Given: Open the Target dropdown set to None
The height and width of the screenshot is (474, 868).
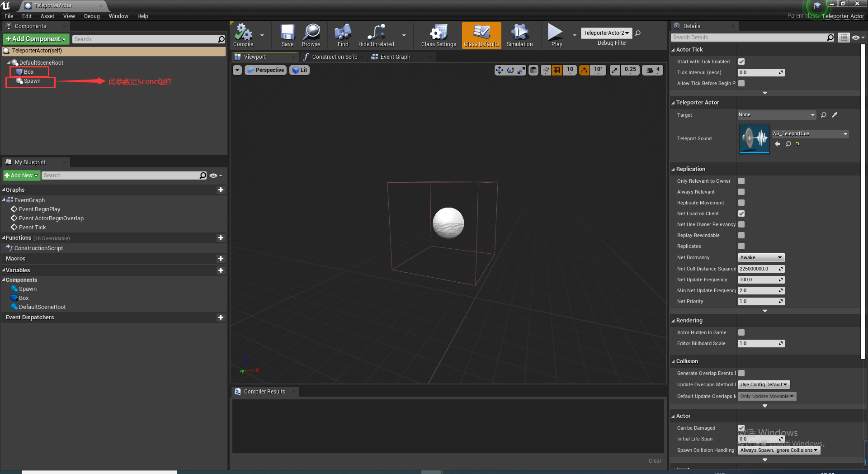Looking at the screenshot, I should point(776,114).
